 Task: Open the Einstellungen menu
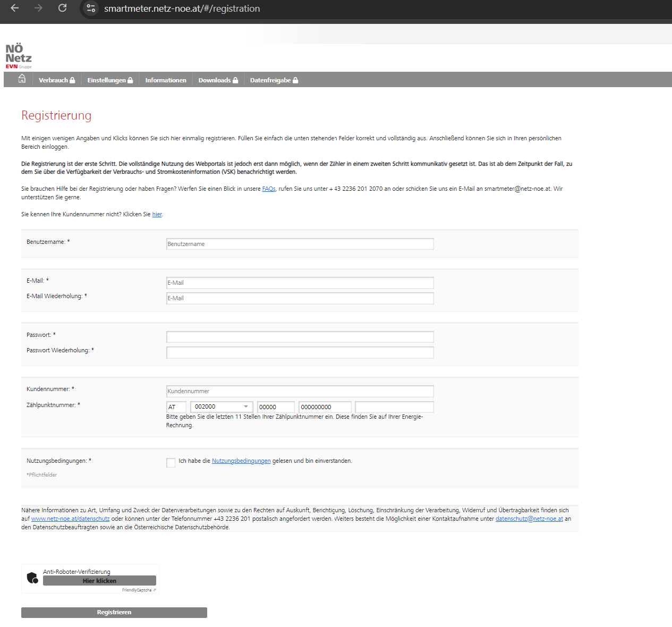(110, 80)
